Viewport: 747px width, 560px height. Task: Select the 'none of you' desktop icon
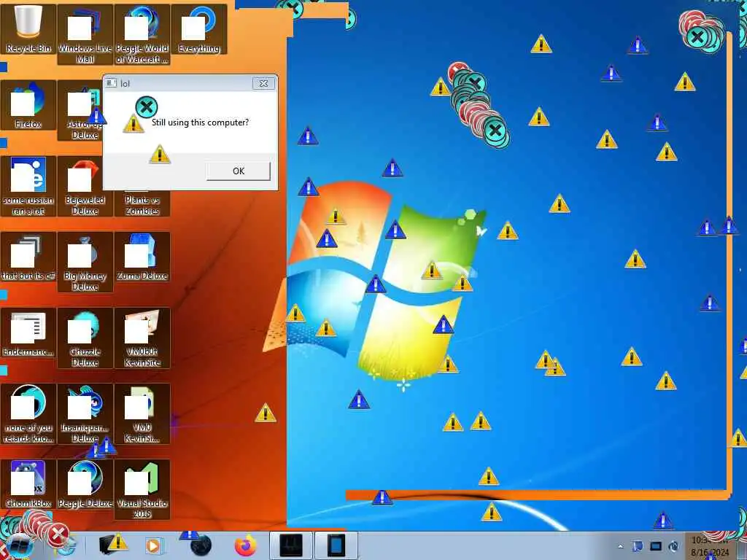pyautogui.click(x=28, y=414)
